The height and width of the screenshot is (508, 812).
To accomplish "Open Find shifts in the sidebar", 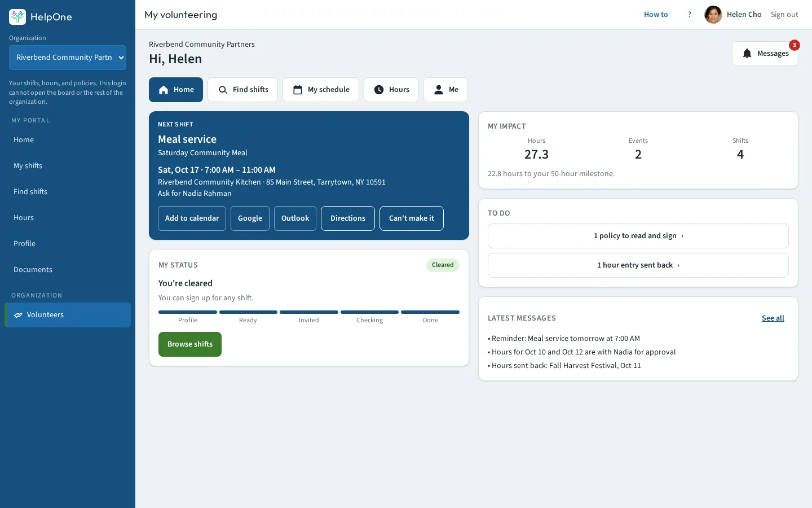I will point(68,192).
